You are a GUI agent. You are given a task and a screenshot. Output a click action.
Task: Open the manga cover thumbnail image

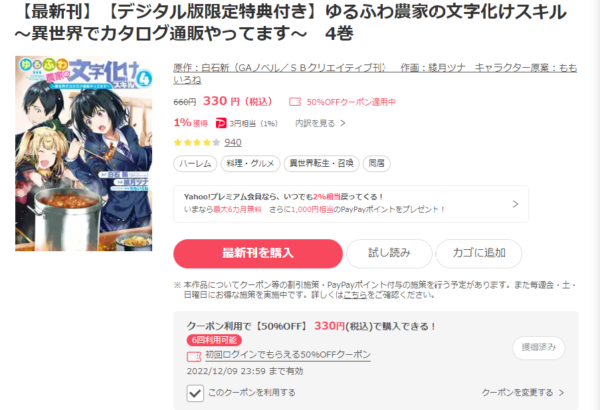[84, 154]
